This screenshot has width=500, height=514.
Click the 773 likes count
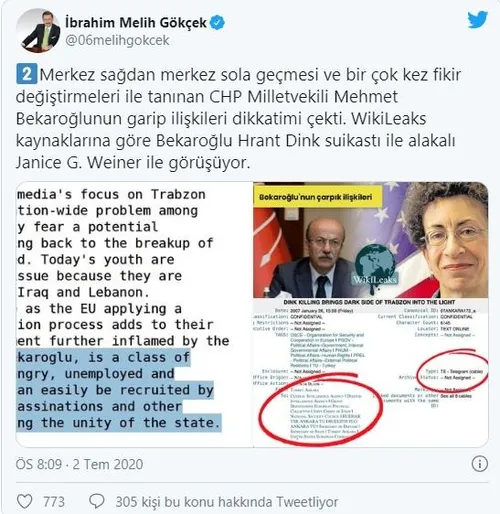tap(54, 502)
